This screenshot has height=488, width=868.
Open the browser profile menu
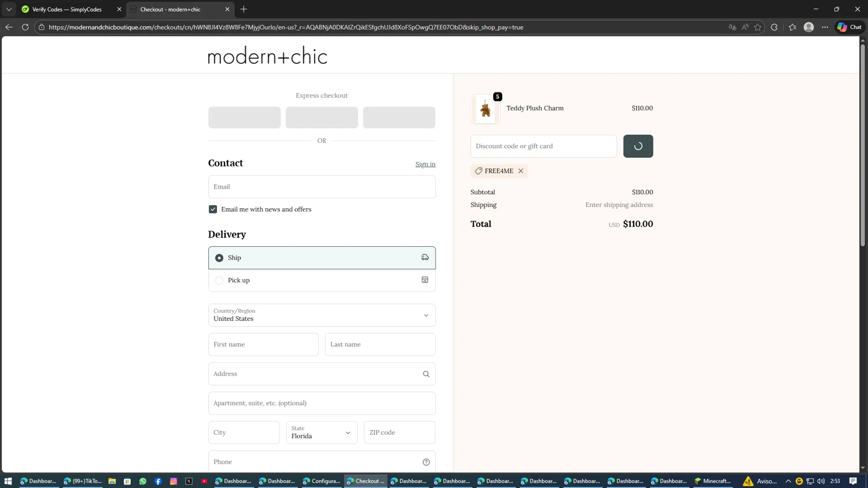click(809, 27)
